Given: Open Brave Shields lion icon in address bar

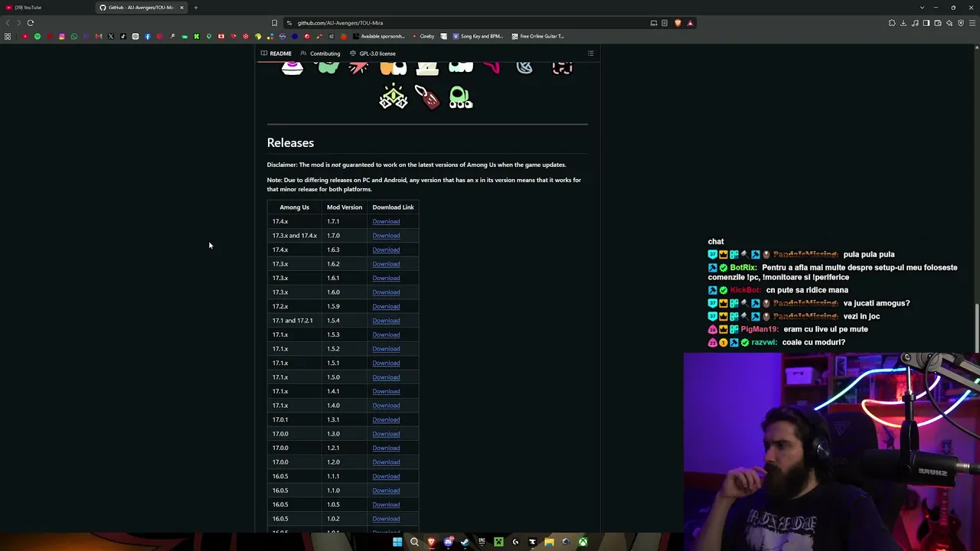Looking at the screenshot, I should coord(678,23).
